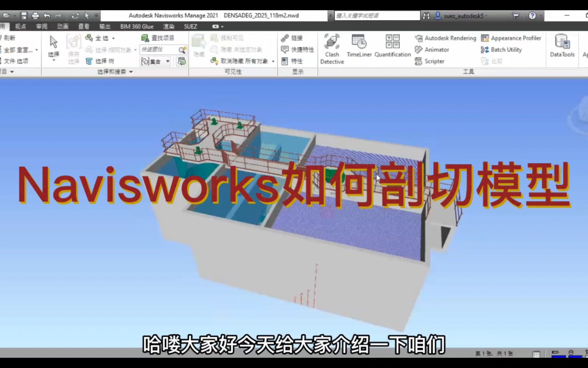Click the Refresh icon in quick access toolbar

[75, 15]
